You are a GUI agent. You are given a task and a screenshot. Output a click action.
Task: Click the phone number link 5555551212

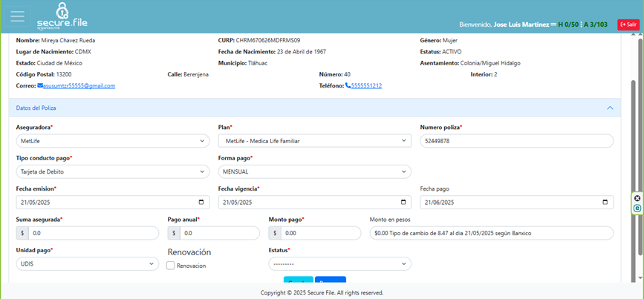[366, 86]
